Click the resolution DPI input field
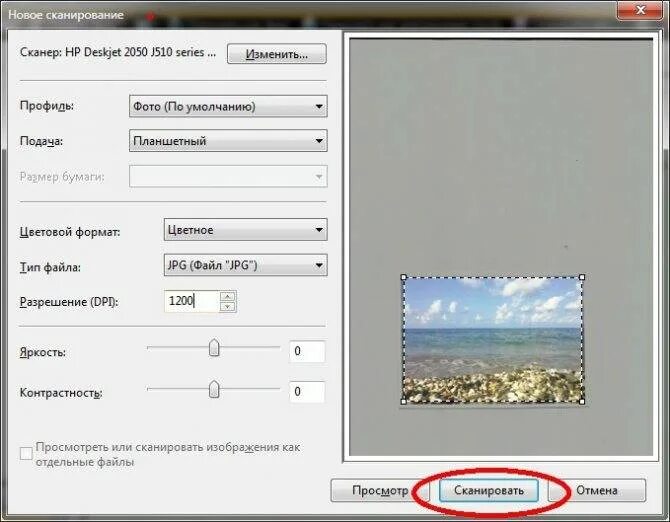 coord(191,301)
